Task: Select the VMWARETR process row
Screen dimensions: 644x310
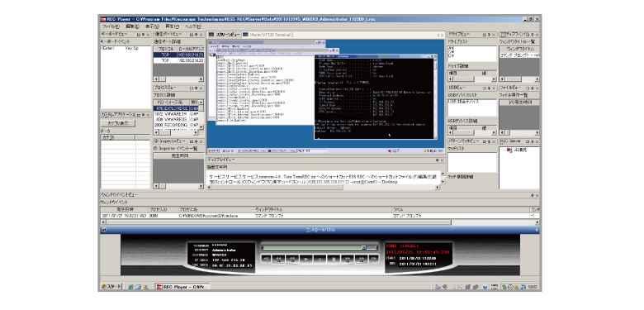Action: tap(176, 113)
